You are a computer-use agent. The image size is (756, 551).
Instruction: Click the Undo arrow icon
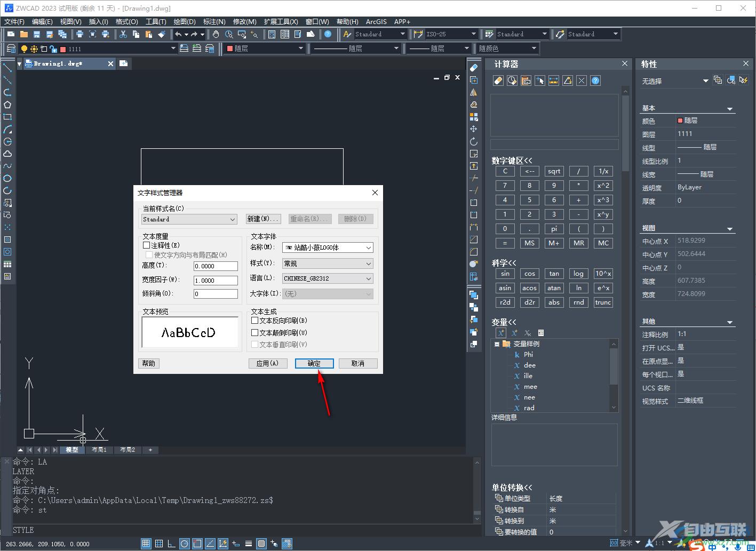pyautogui.click(x=178, y=34)
